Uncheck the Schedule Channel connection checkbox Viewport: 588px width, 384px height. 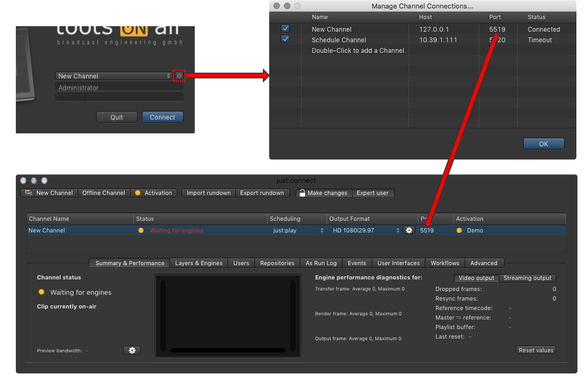286,39
